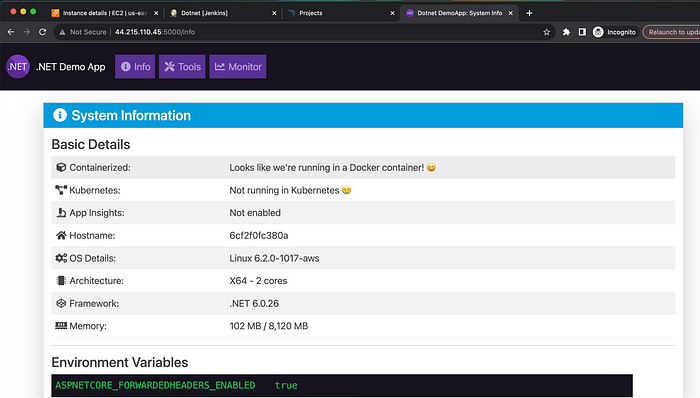Toggle the browser side panel icon
The width and height of the screenshot is (700, 398).
(582, 32)
